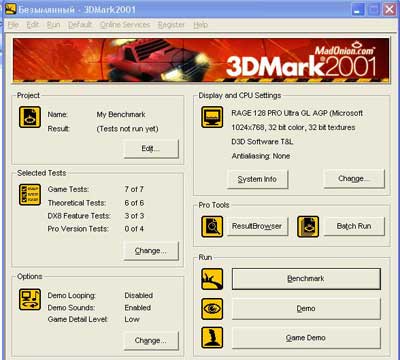Click the Edit button in Project

(x=151, y=149)
